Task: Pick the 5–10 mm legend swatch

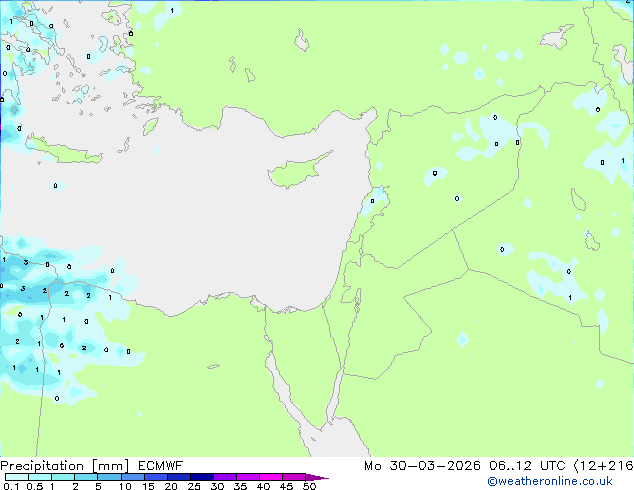Action: pyautogui.click(x=109, y=477)
